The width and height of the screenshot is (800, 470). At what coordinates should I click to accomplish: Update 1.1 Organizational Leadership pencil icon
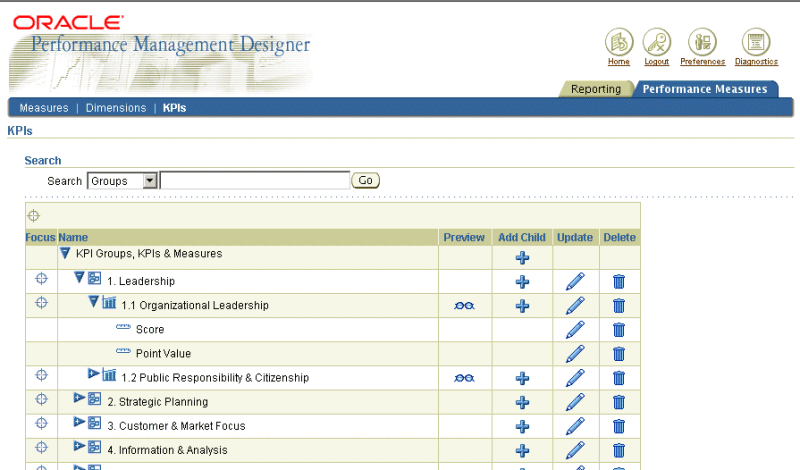[x=575, y=305]
